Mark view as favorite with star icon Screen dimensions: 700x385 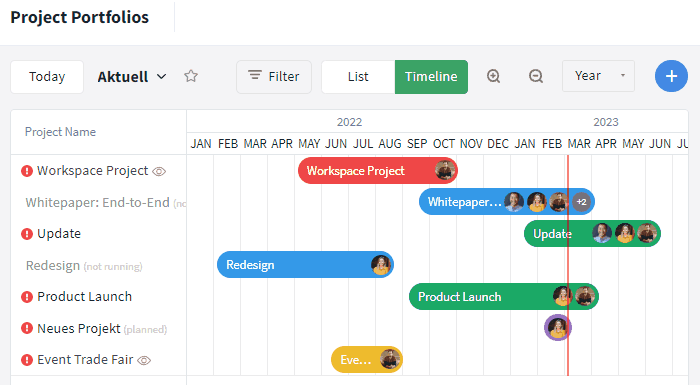tap(191, 76)
